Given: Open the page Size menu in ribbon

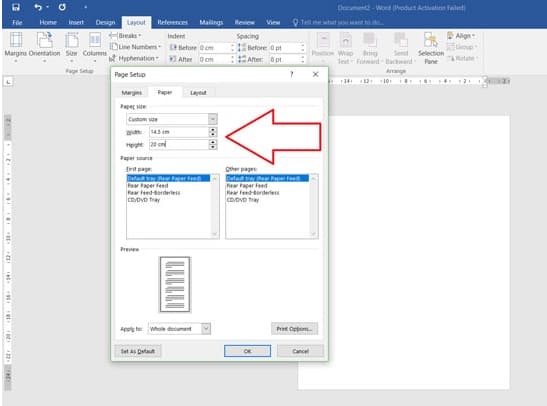Looking at the screenshot, I should 71,47.
